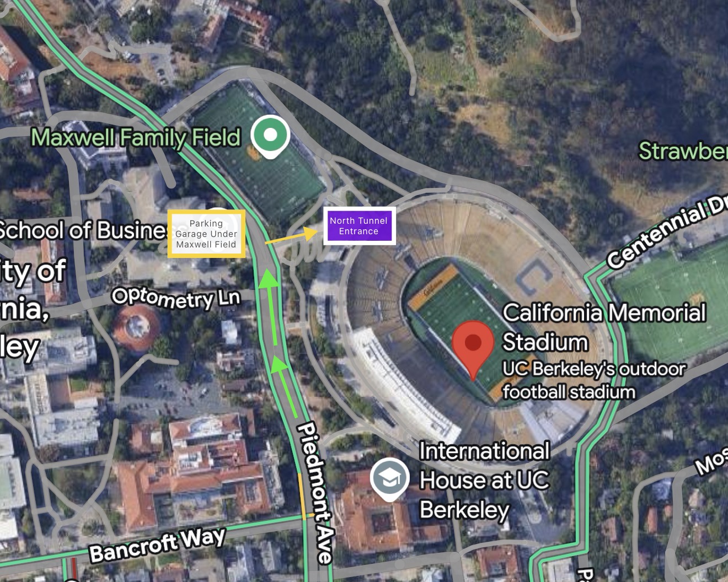This screenshot has height=582, width=728.
Task: Select the yellow Parking Garage Under Maxwell Field box
Action: point(206,234)
